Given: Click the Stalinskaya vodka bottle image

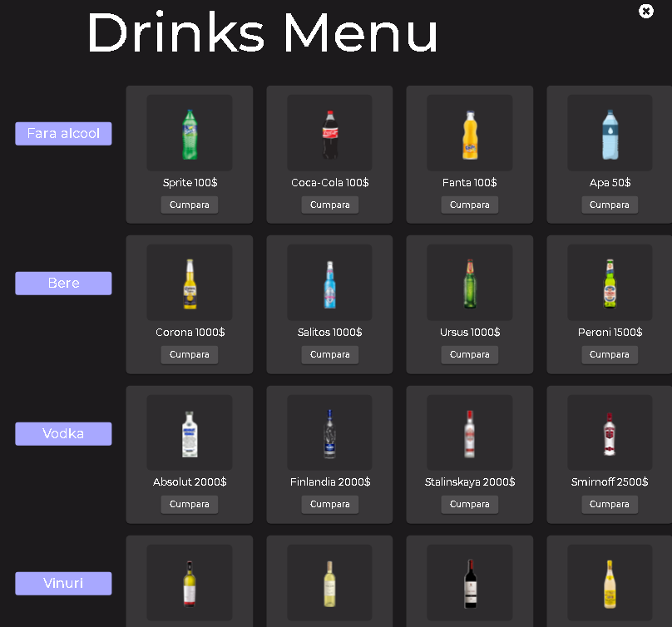Looking at the screenshot, I should coord(470,433).
